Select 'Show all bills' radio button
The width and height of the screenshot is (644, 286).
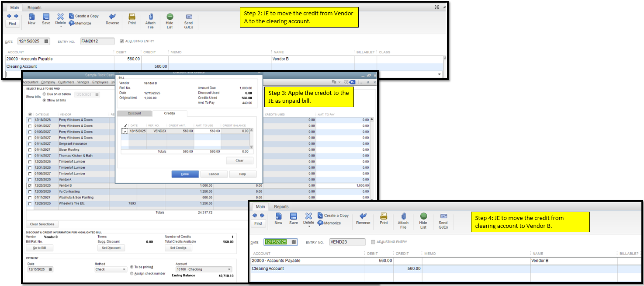(44, 100)
